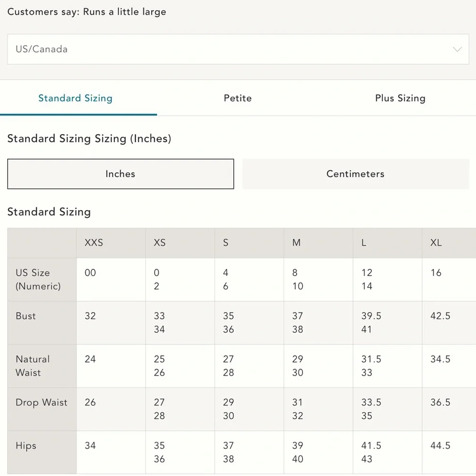Viewport: 476px width, 476px height.
Task: Click the XXS column header
Action: tap(94, 243)
